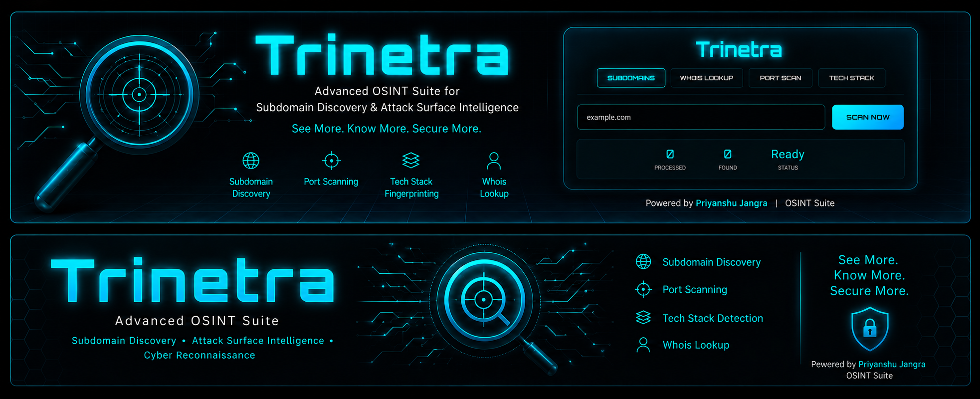
Task: Click 'Secure More.' line in bottom banner
Action: (x=869, y=291)
